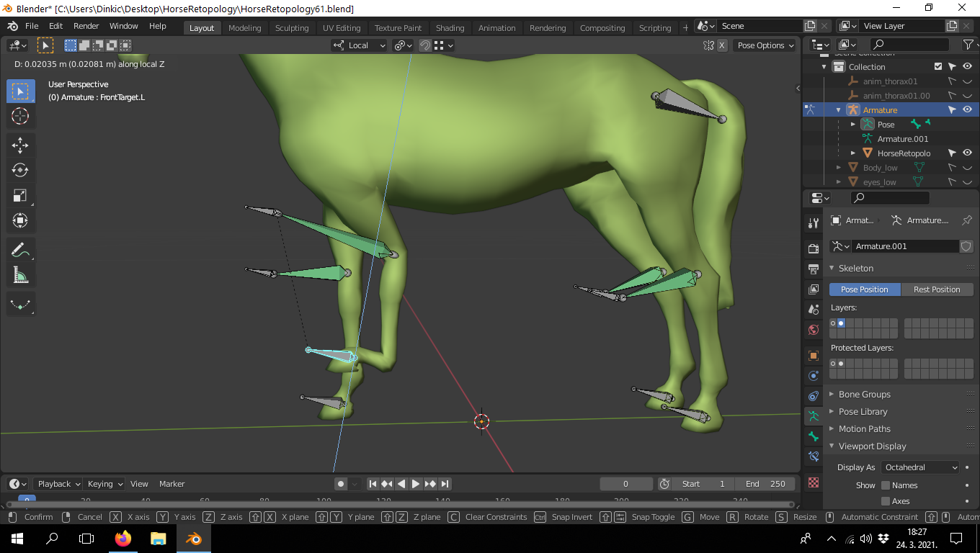Viewport: 980px width, 553px height.
Task: Select the Rotate tool in toolbar
Action: pyautogui.click(x=20, y=170)
